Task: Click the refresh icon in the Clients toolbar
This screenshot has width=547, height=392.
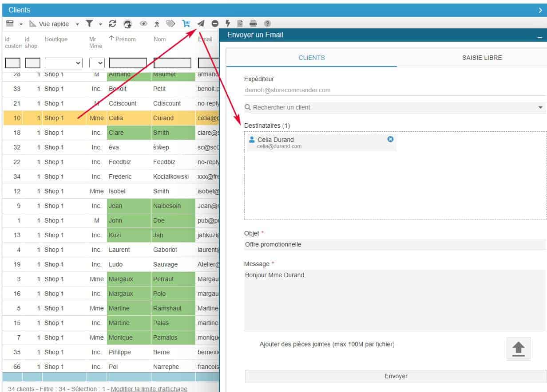Action: tap(112, 24)
